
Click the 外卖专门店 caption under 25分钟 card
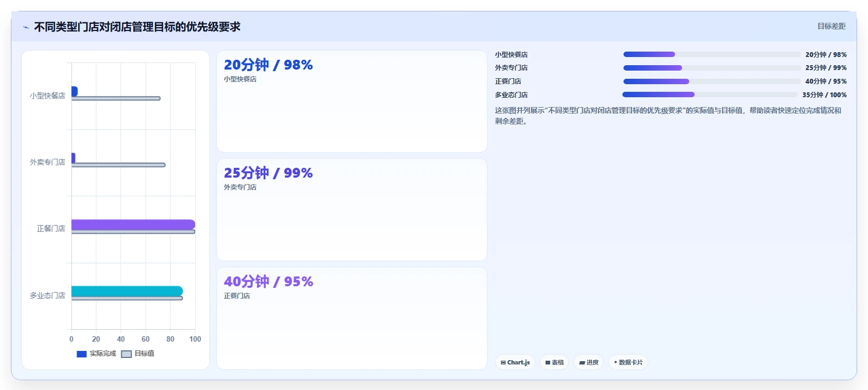240,187
